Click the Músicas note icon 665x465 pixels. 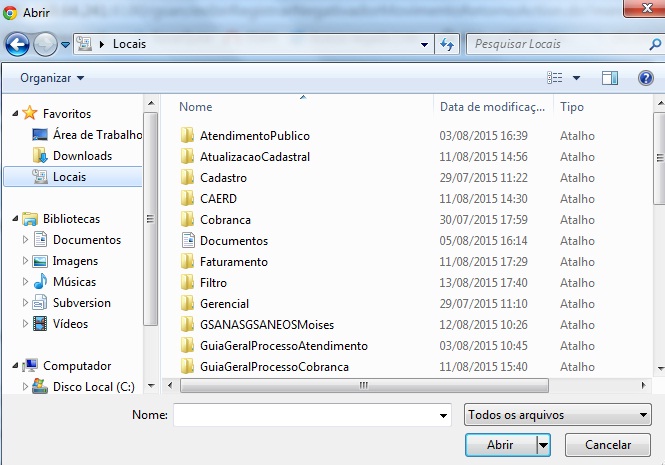tap(40, 281)
